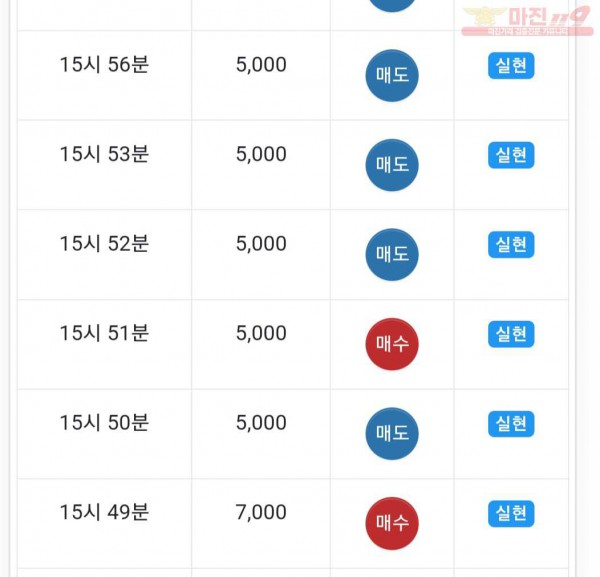The height and width of the screenshot is (577, 600).
Task: Click the 매도 circle in 15시 52분 row
Action: [x=392, y=254]
